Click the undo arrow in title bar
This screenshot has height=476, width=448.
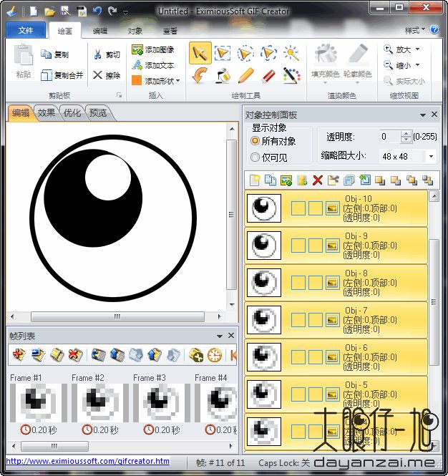pyautogui.click(x=97, y=11)
